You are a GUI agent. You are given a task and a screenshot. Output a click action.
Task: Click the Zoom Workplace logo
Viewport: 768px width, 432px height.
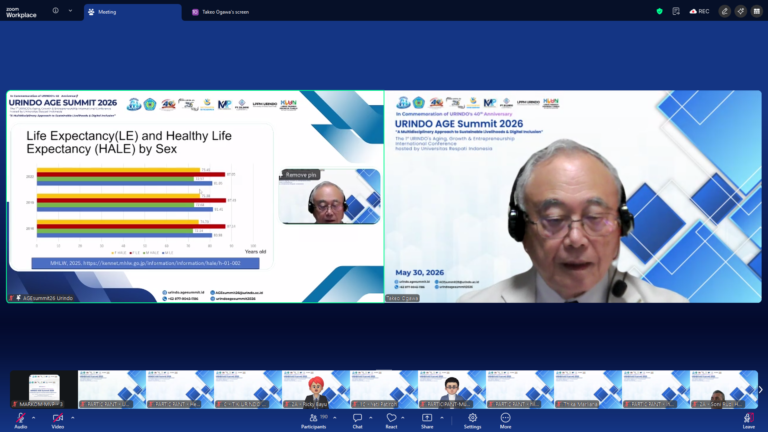pyautogui.click(x=21, y=12)
